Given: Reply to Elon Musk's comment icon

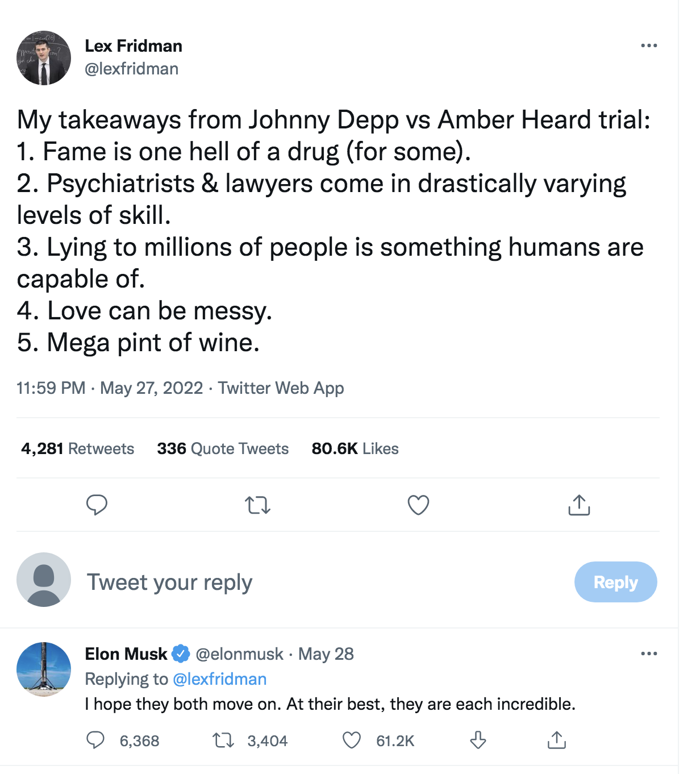Looking at the screenshot, I should [x=95, y=740].
